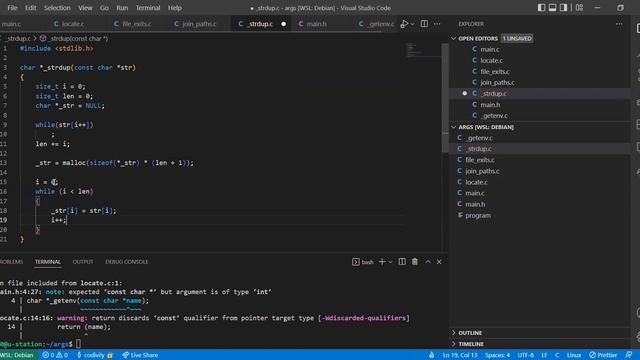Image resolution: width=640 pixels, height=360 pixels.
Task: Select join_paths.c in Open Editors list
Action: click(540, 82)
